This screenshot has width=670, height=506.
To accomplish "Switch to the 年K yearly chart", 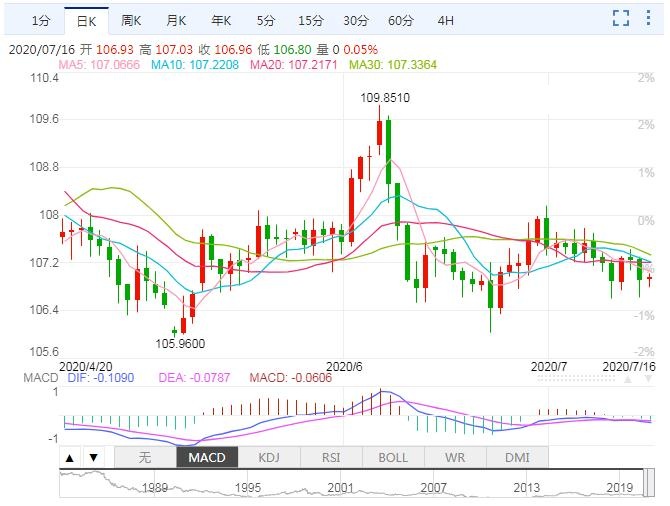I will click(221, 20).
